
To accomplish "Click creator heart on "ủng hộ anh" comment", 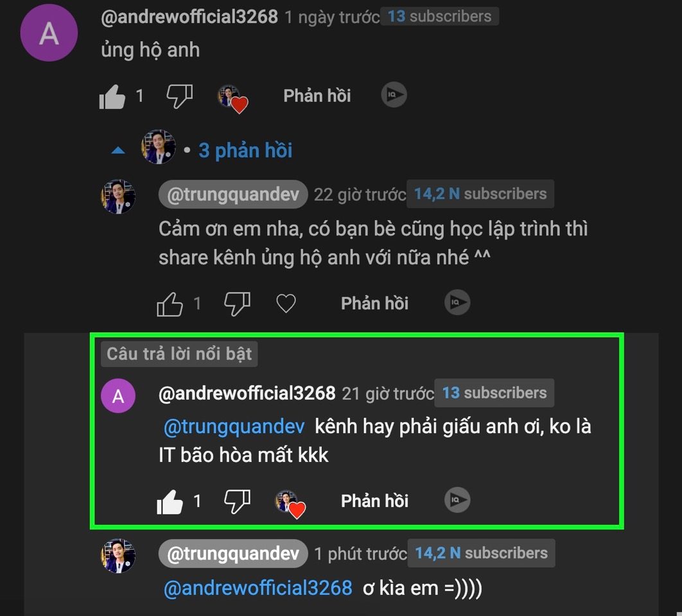I will point(231,98).
